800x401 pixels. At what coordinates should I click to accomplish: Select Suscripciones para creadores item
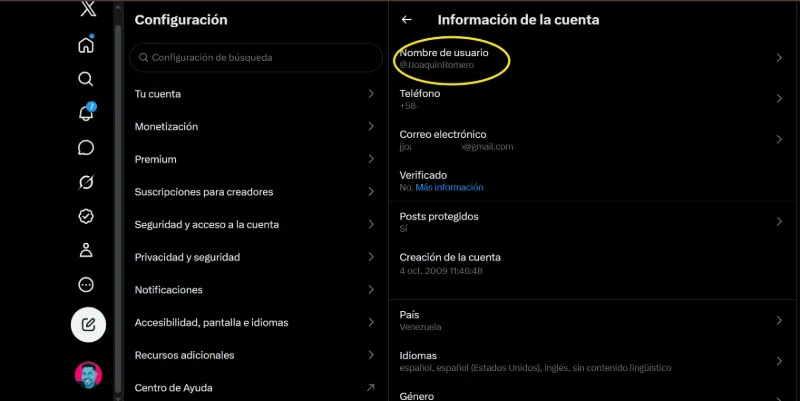(x=255, y=192)
